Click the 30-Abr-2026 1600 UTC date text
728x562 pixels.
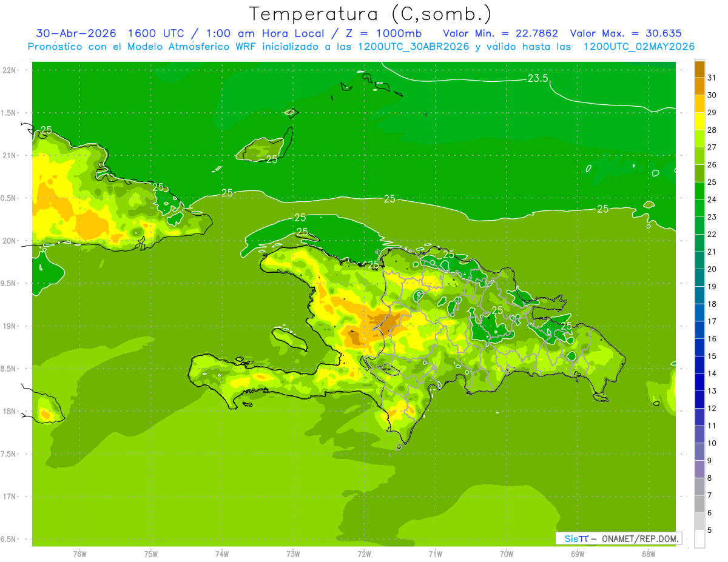point(104,33)
